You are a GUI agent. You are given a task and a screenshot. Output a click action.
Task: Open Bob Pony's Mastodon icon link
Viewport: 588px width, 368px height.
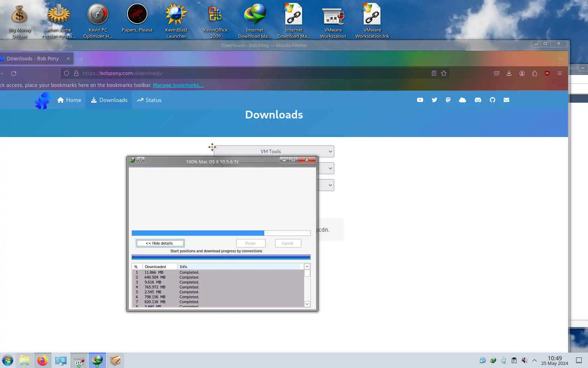point(448,100)
